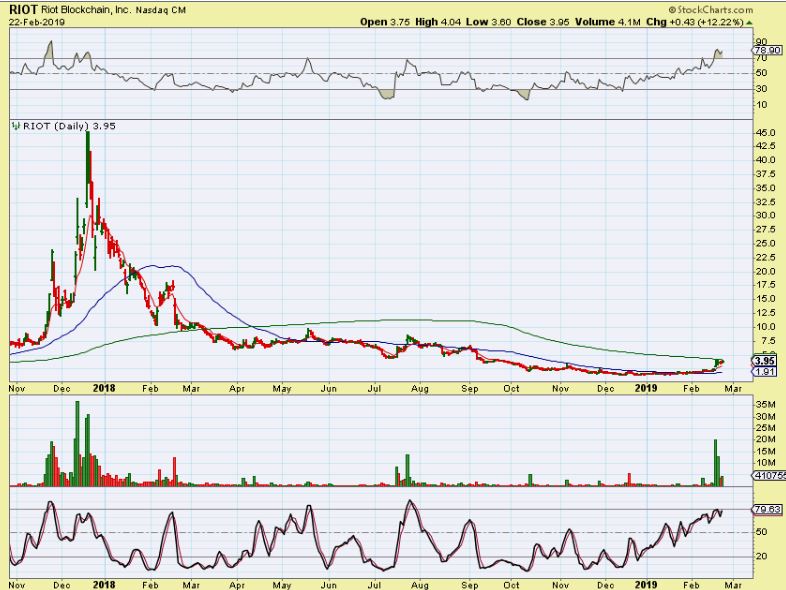The image size is (786, 590).
Task: Click the candlestick icon before RIOT (Daily)
Action: tap(16, 126)
